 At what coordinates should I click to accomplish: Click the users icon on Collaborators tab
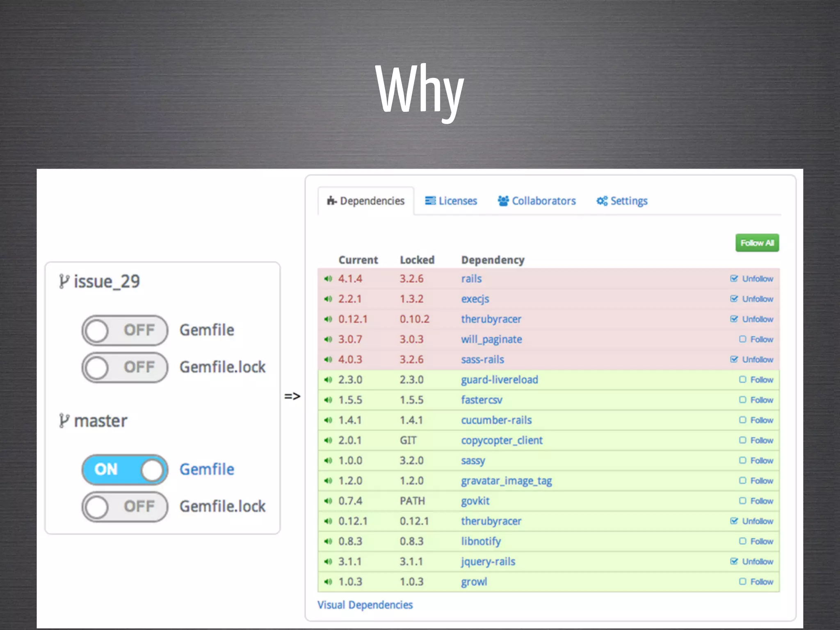point(503,201)
